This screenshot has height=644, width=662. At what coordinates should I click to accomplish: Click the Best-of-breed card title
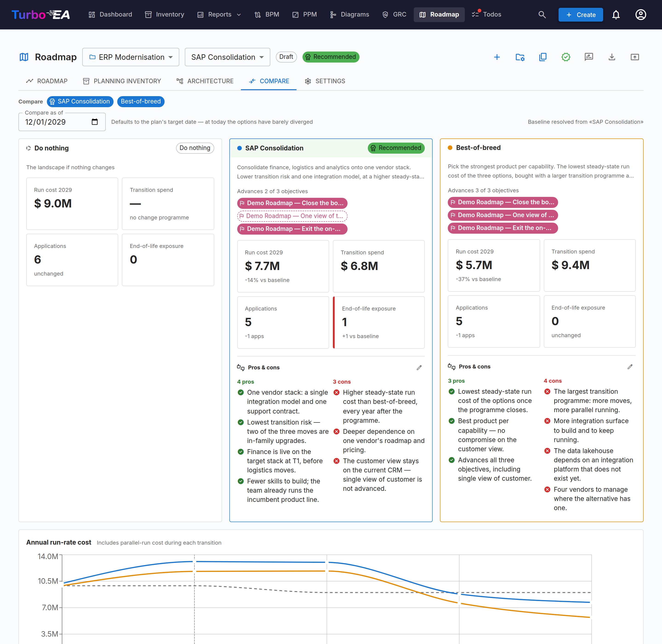coord(478,147)
